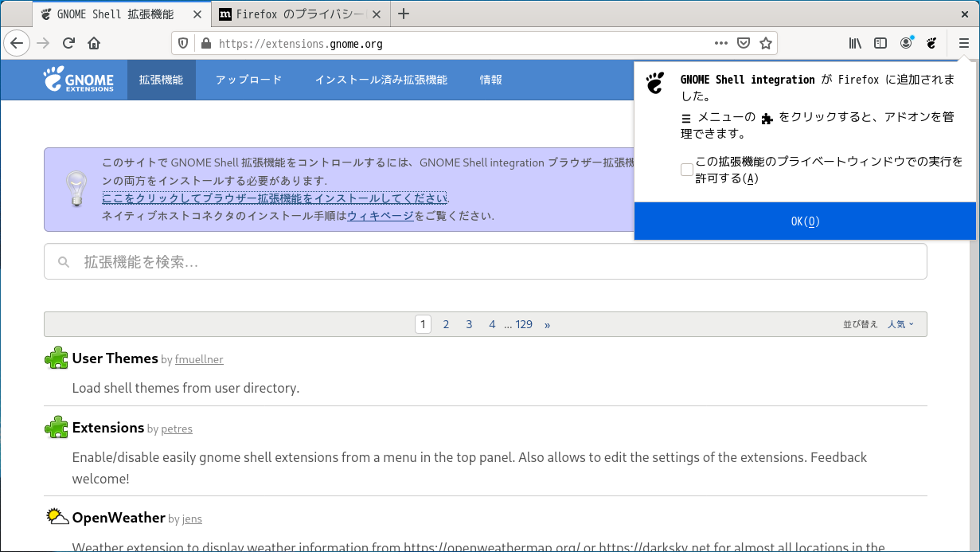Click the tracking protection shield icon

tap(183, 44)
